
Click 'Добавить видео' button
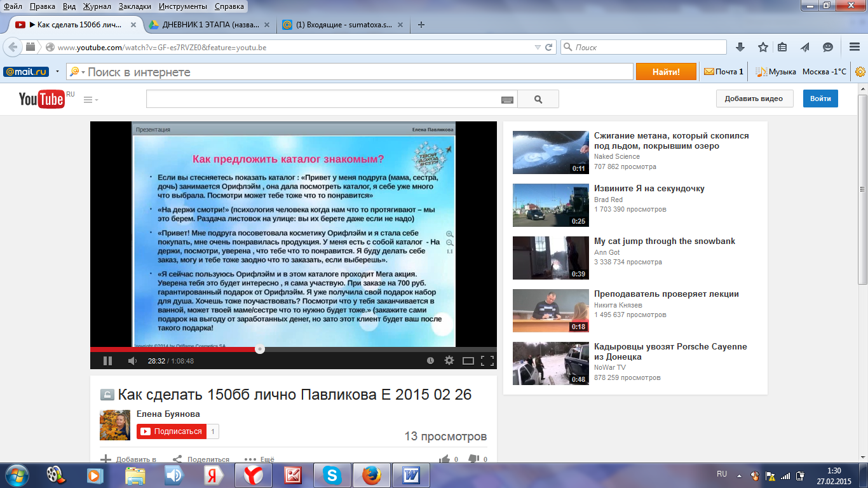point(754,98)
